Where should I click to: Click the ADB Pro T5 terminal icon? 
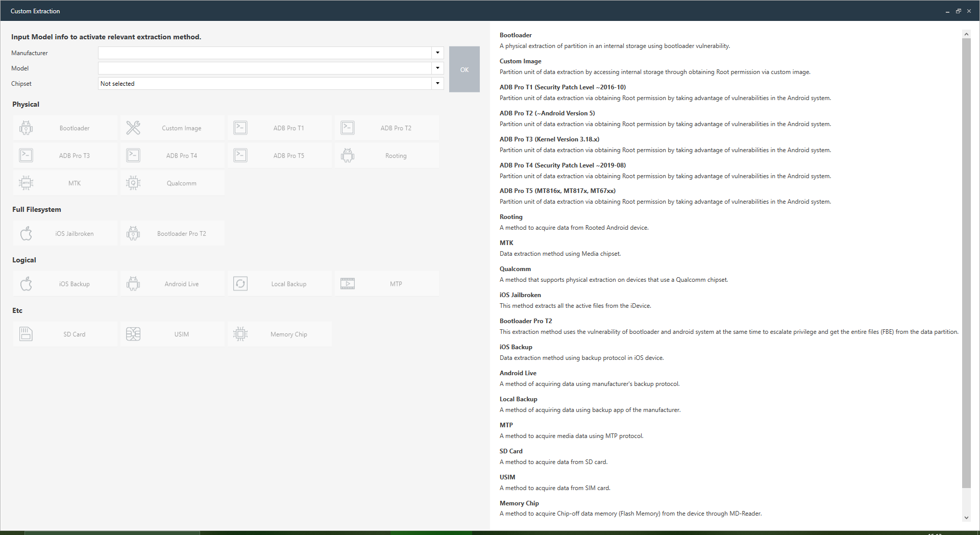coord(240,155)
